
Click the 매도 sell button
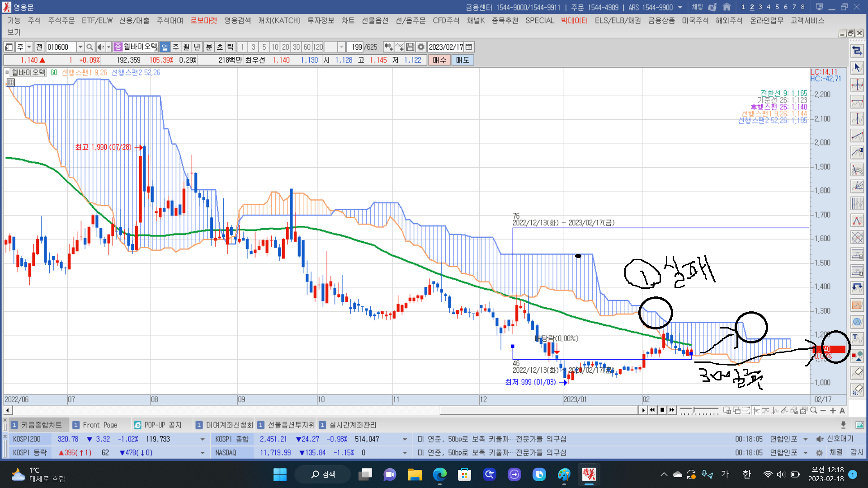pyautogui.click(x=462, y=60)
